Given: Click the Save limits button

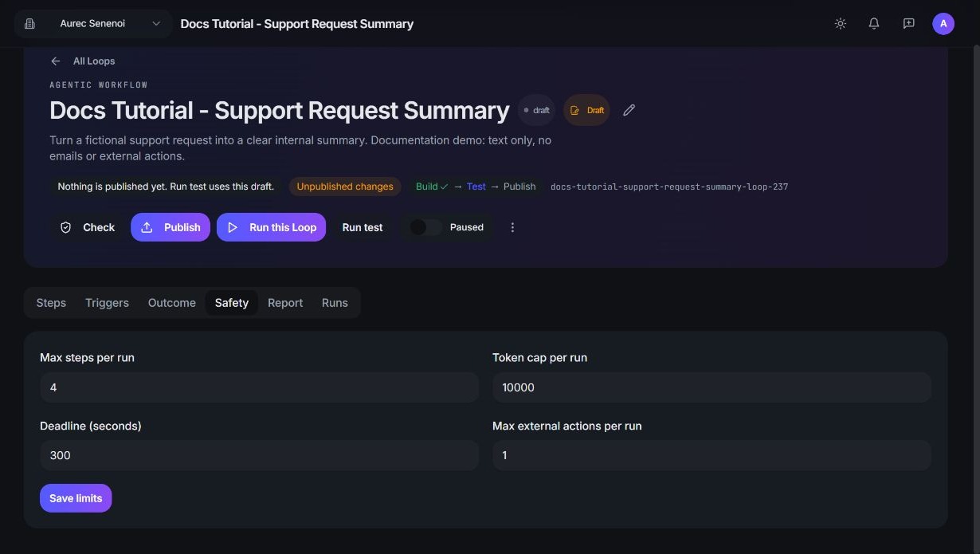Looking at the screenshot, I should click(76, 498).
